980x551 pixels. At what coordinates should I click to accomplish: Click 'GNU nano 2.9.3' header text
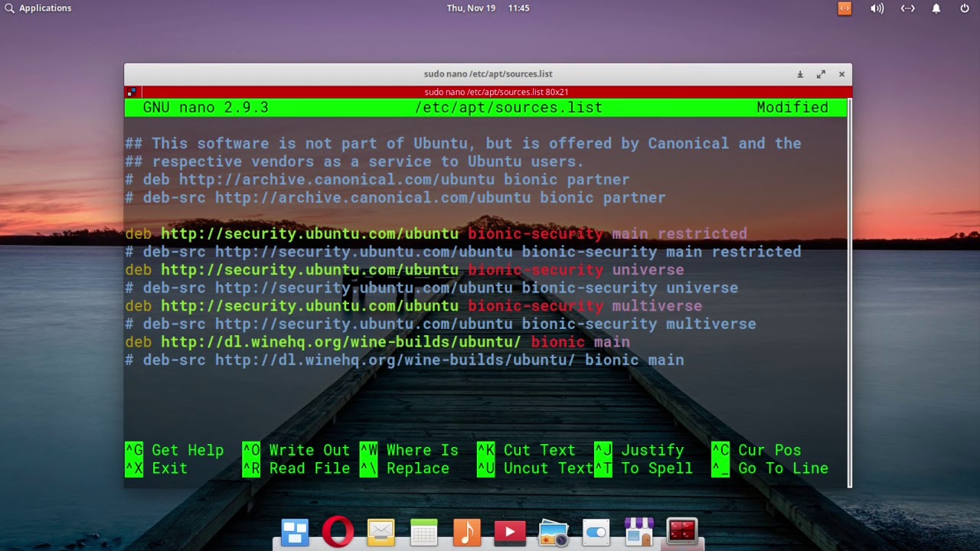(206, 108)
